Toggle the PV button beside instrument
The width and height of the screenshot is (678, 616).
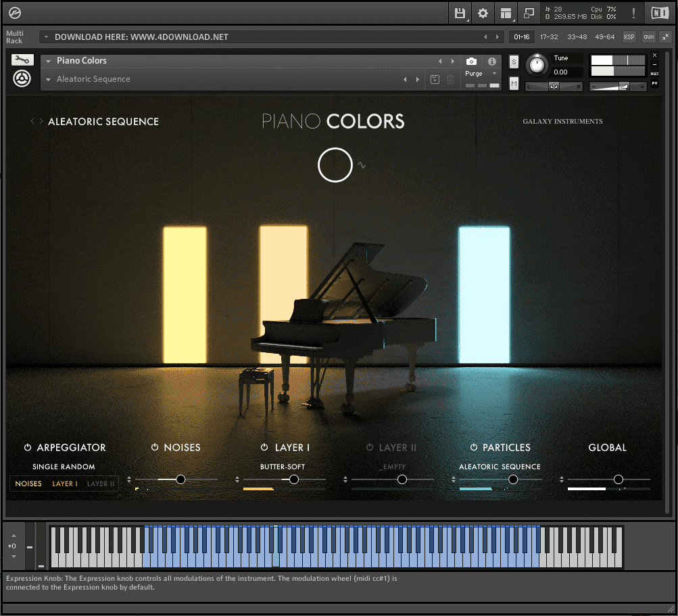[654, 83]
